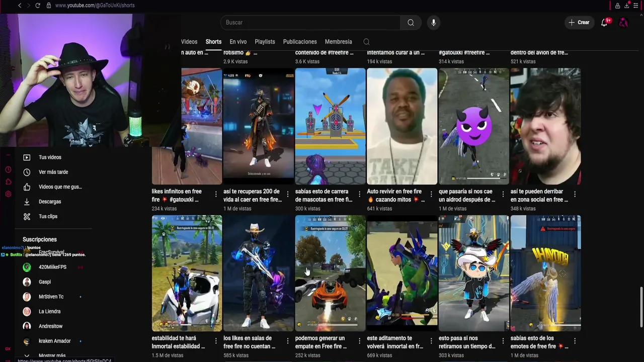Open options for 'este aditamento te' short
Viewport: 644px width, 362px height.
pos(431,341)
